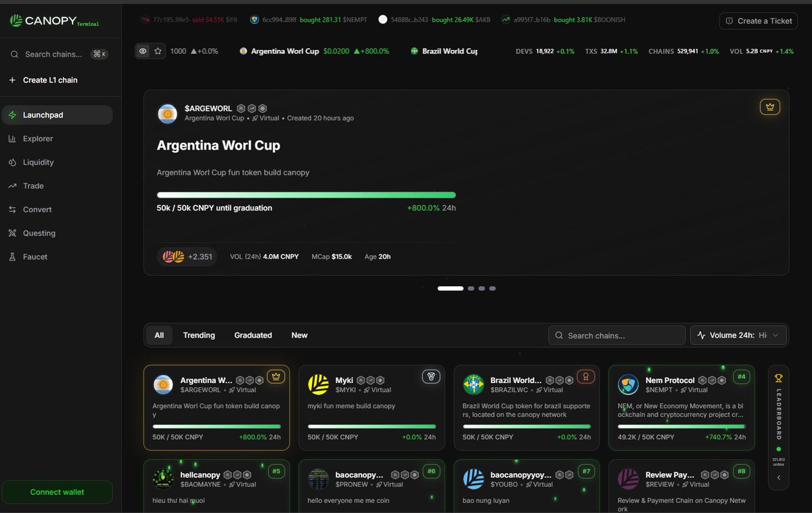Click the hellcanopy avatar icon
This screenshot has width=812, height=513.
(163, 479)
